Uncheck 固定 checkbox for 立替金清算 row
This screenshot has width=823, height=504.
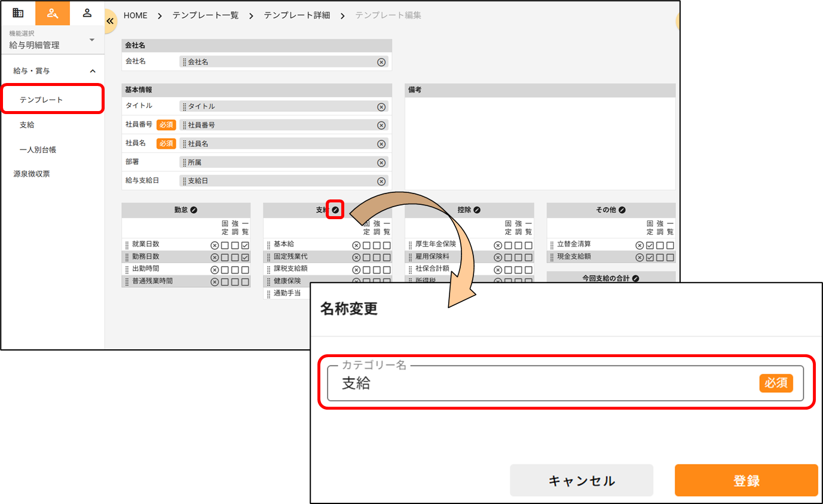click(x=650, y=245)
